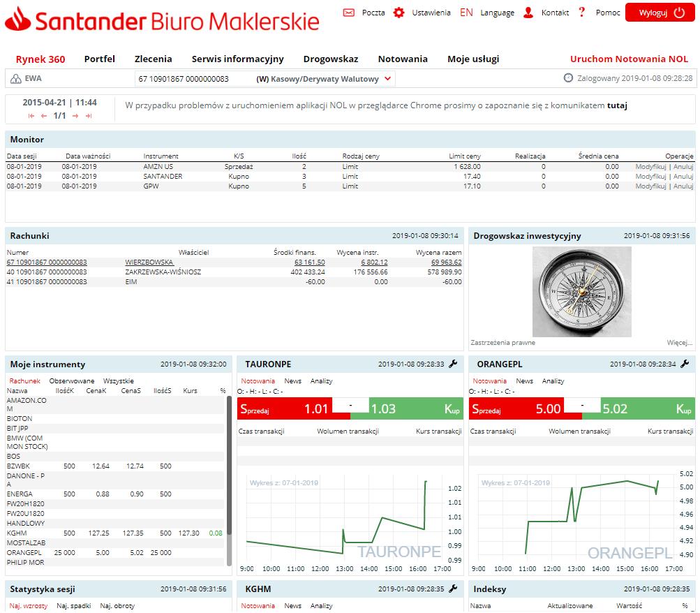Screen dimensions: 700x613
Task: Click Anuluj for the AMZN US order
Action: [683, 167]
